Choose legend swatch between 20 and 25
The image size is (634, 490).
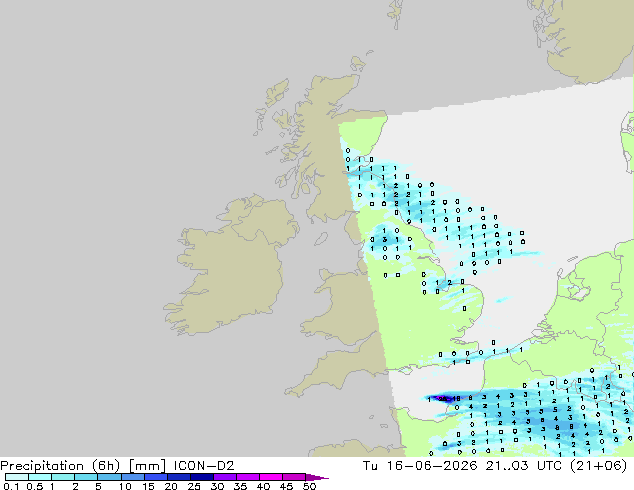coord(179,477)
